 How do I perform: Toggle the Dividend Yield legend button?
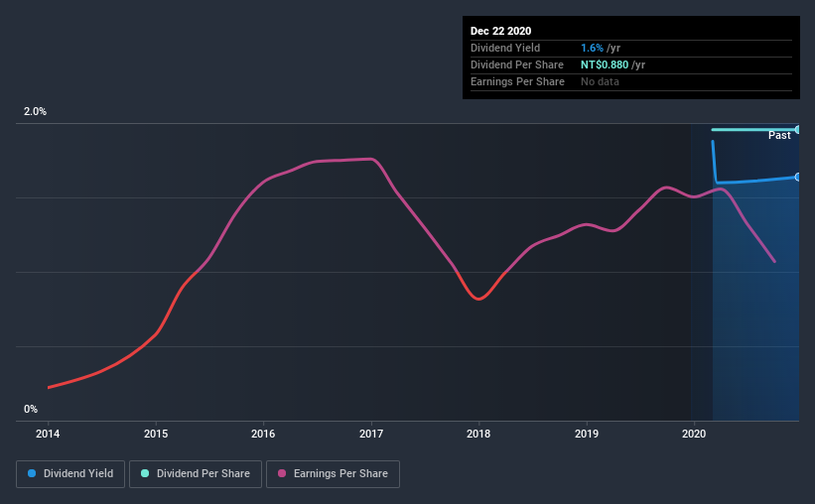click(70, 474)
